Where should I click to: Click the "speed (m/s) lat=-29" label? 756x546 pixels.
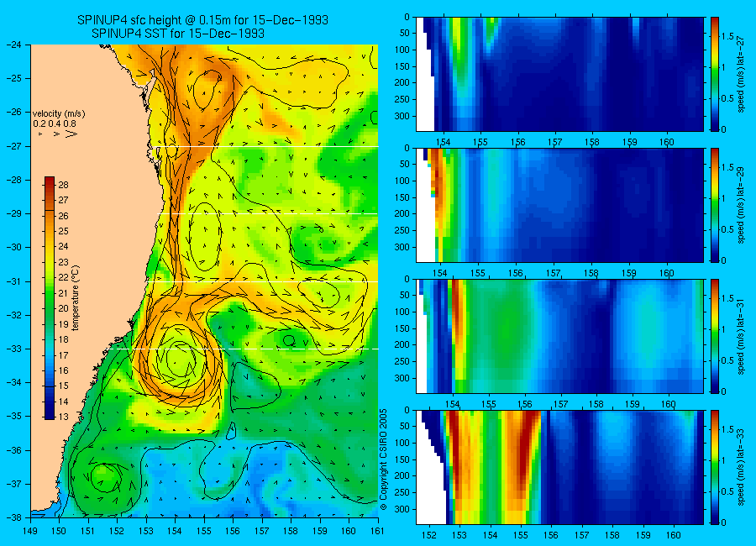741,205
